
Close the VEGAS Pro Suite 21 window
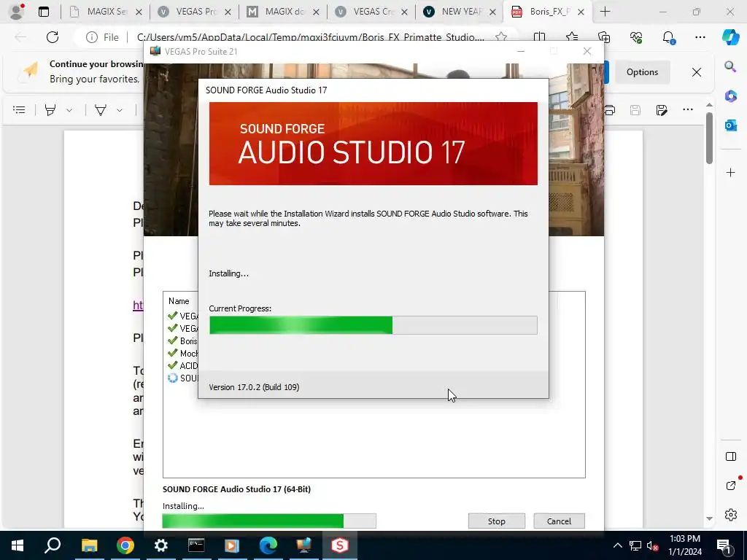coord(587,52)
